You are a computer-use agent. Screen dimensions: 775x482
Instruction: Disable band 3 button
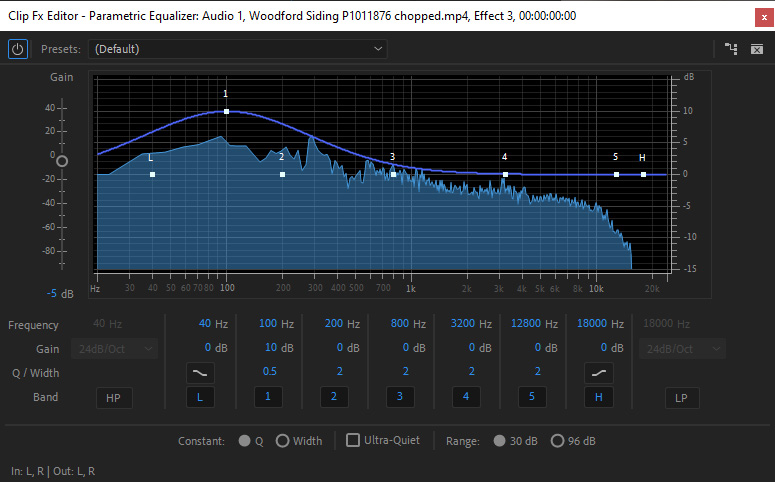400,398
